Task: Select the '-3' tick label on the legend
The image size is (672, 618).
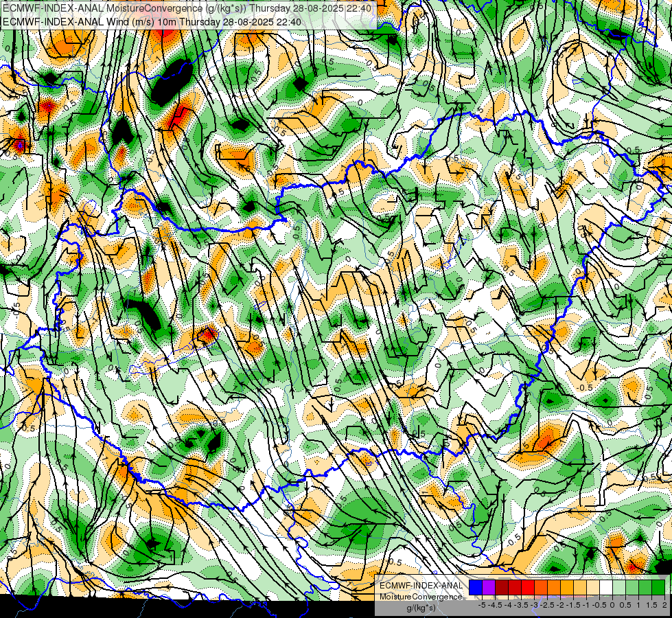Action: click(x=534, y=605)
